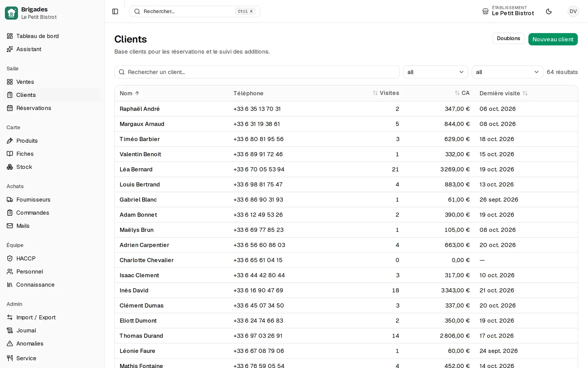Image resolution: width=588 pixels, height=368 pixels.
Task: Open the global Rechercher Ctrl K box
Action: [195, 11]
